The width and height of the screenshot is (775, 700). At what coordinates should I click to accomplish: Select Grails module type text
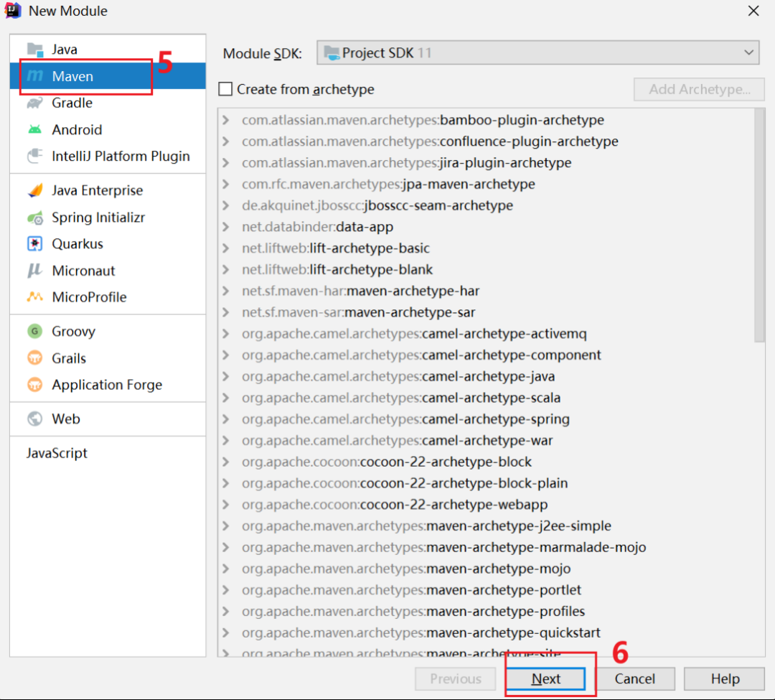tap(69, 358)
